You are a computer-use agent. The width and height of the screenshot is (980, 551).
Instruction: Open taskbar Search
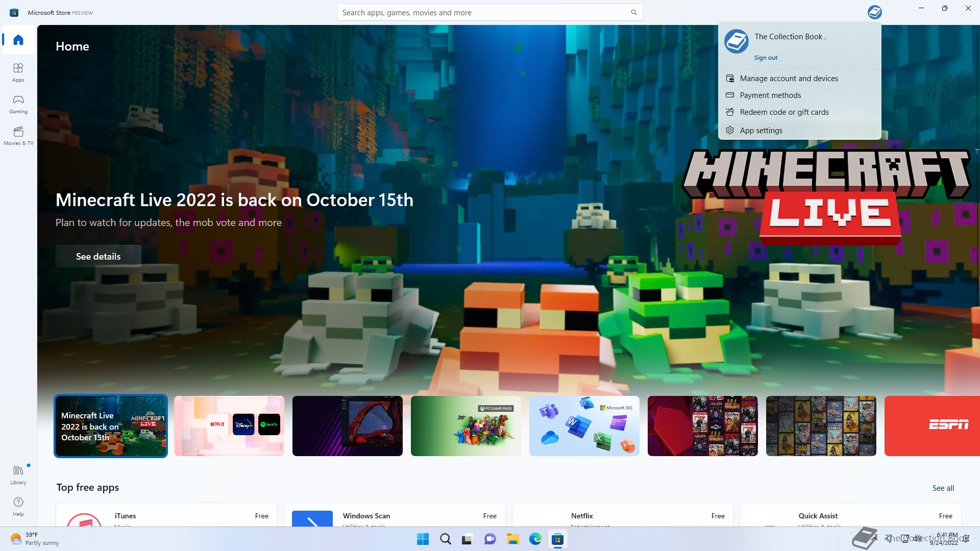tap(445, 539)
